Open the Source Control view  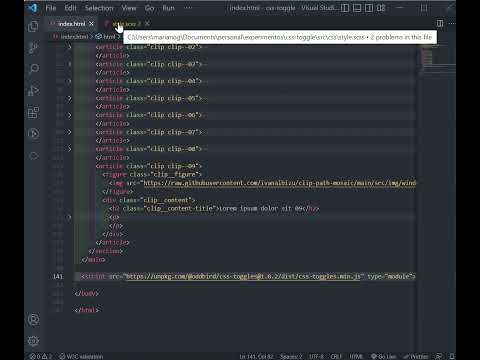[x=33, y=48]
